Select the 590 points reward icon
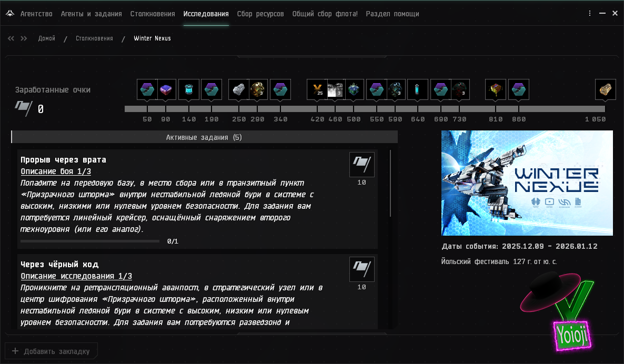This screenshot has height=364, width=624. [x=396, y=89]
